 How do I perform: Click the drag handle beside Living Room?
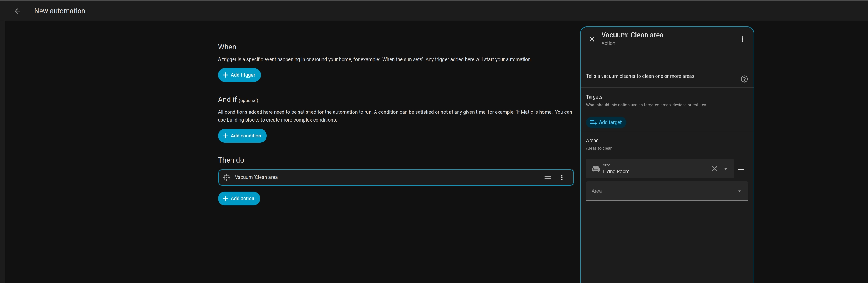coord(741,169)
